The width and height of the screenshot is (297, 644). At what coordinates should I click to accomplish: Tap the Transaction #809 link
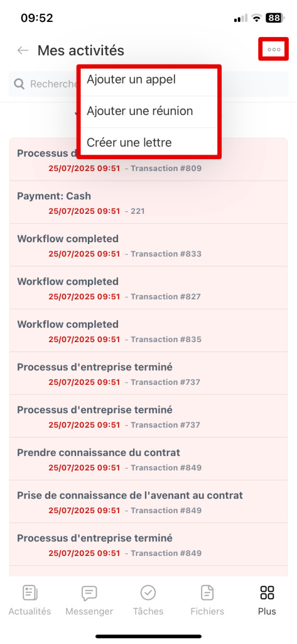coord(166,169)
